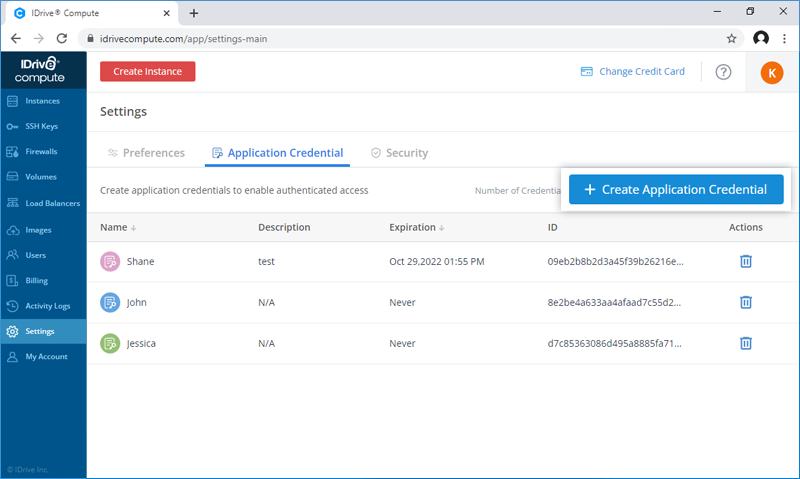Screen dimensions: 800x479
Task: Click Create Instance button
Action: click(x=147, y=71)
